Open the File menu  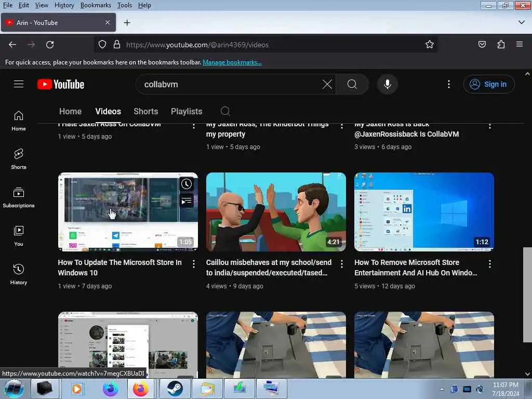[7, 5]
